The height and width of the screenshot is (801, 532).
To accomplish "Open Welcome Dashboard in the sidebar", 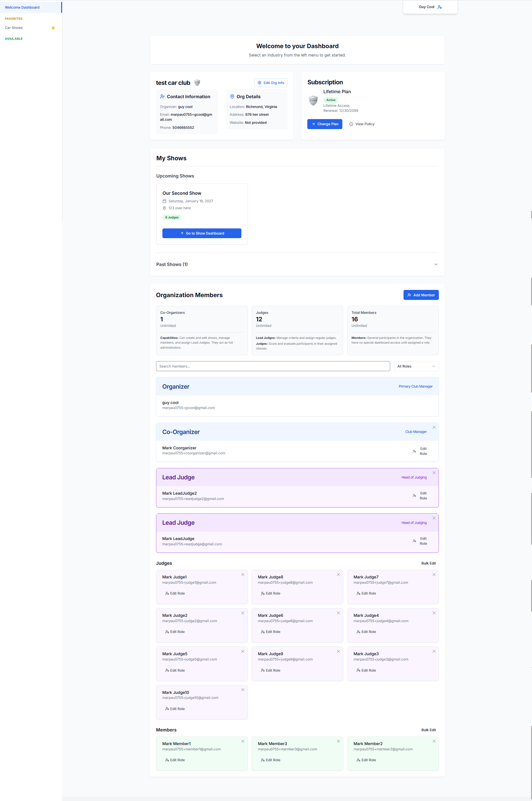I will point(31,8).
